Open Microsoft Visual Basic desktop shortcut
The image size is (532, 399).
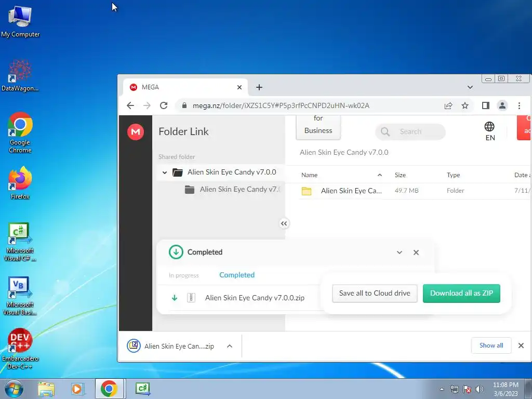(20, 296)
